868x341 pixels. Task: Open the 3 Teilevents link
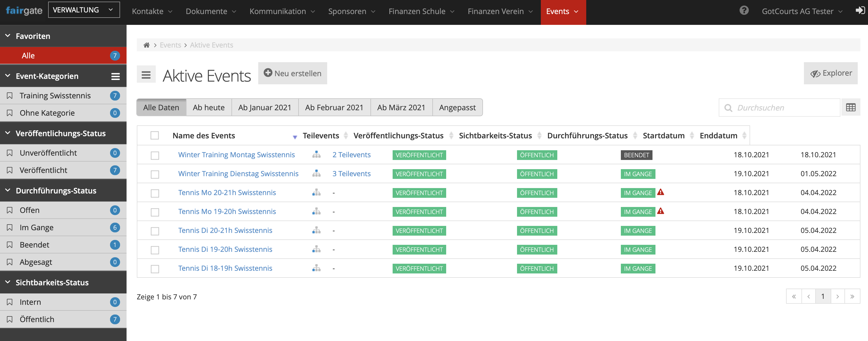coord(352,173)
